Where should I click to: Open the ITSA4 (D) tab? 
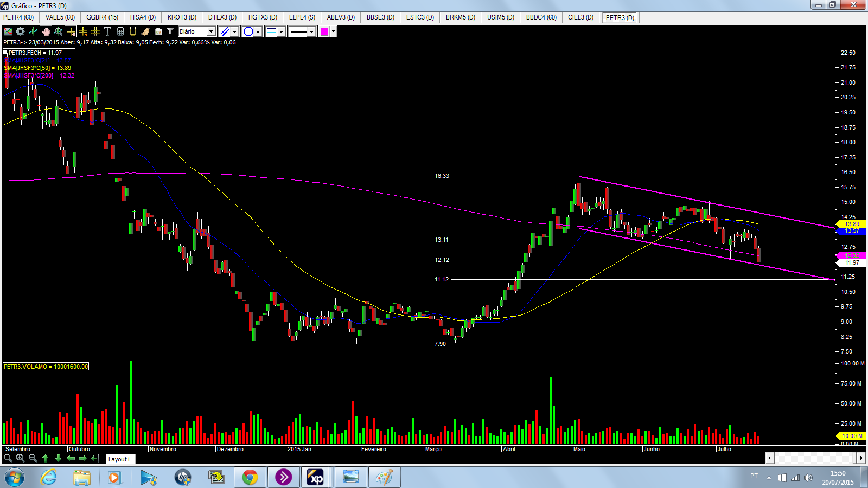point(143,17)
